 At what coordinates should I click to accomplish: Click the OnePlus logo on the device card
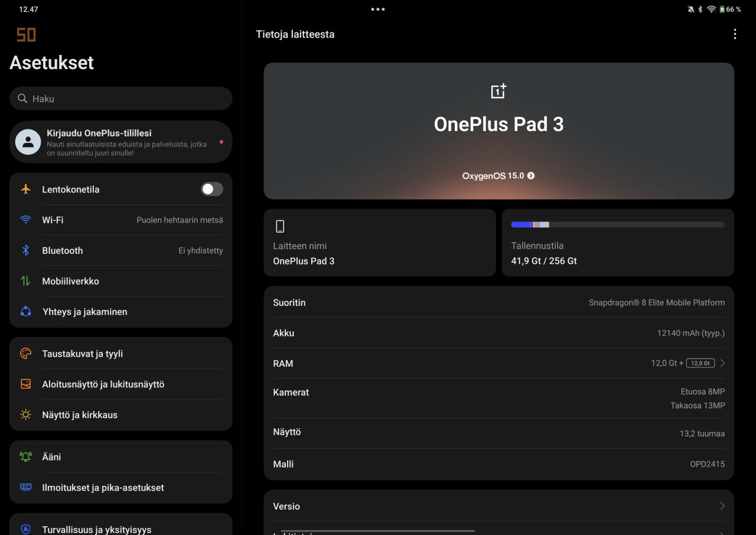coord(498,91)
